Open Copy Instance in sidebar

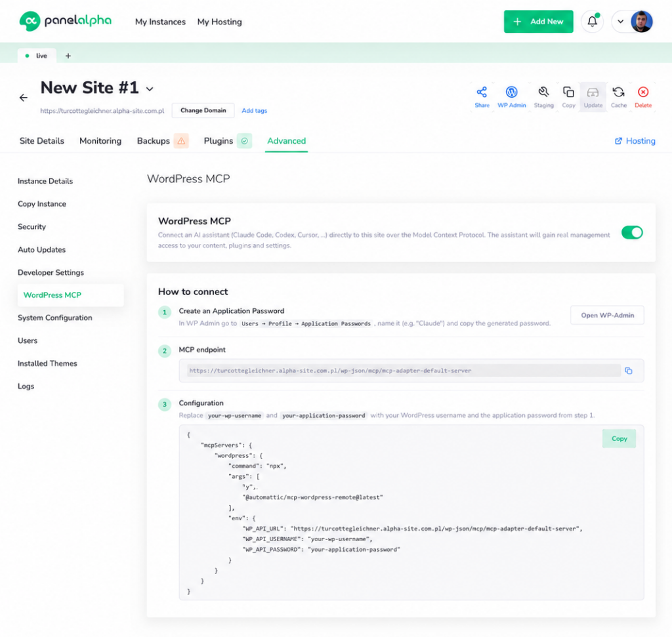(41, 204)
